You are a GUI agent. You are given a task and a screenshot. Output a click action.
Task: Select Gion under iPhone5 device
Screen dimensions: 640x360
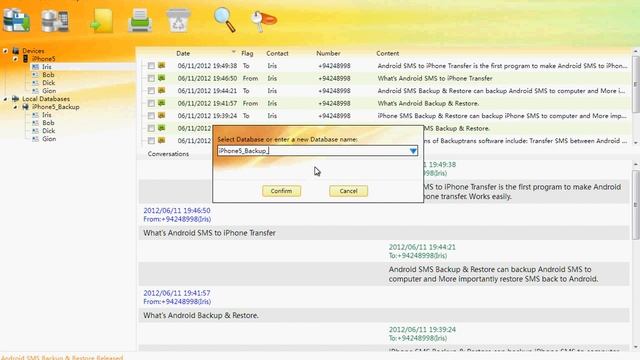[49, 91]
